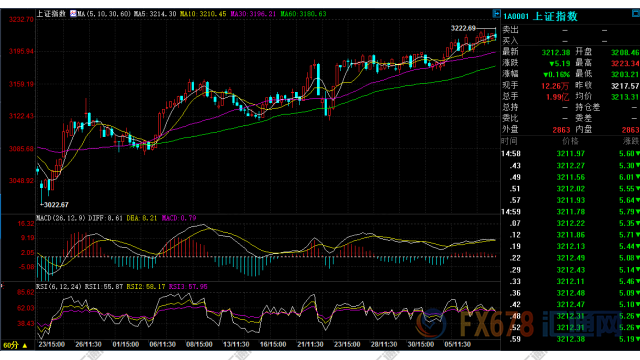This screenshot has width=640, height=360.
Task: Select the 最新 price 3212.38
Action: 556,52
